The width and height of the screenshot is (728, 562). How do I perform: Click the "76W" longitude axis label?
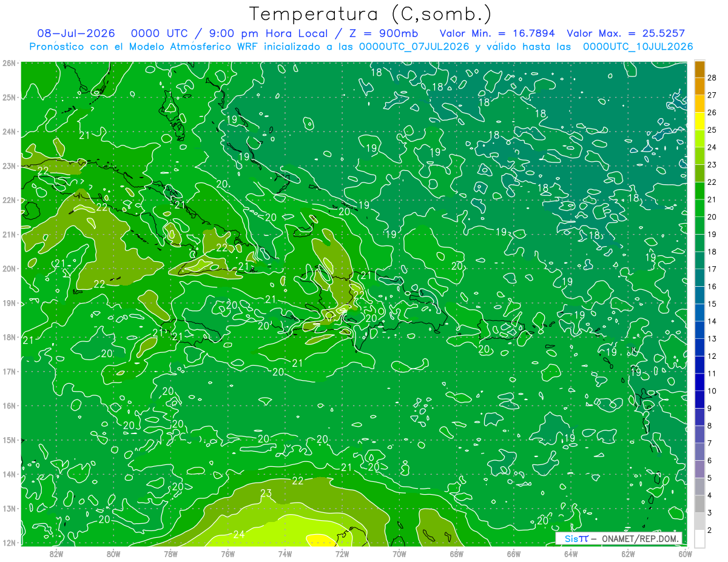(x=228, y=553)
